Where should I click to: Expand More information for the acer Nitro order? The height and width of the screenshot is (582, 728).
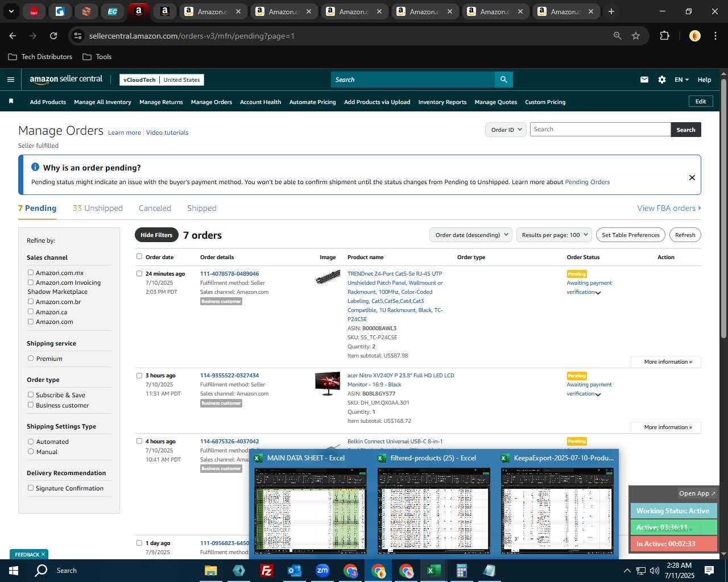[666, 427]
